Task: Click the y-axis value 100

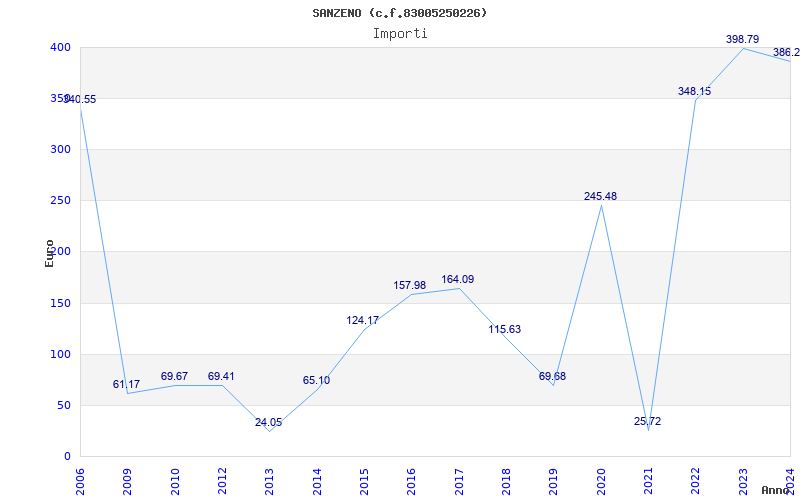Action: [x=60, y=355]
